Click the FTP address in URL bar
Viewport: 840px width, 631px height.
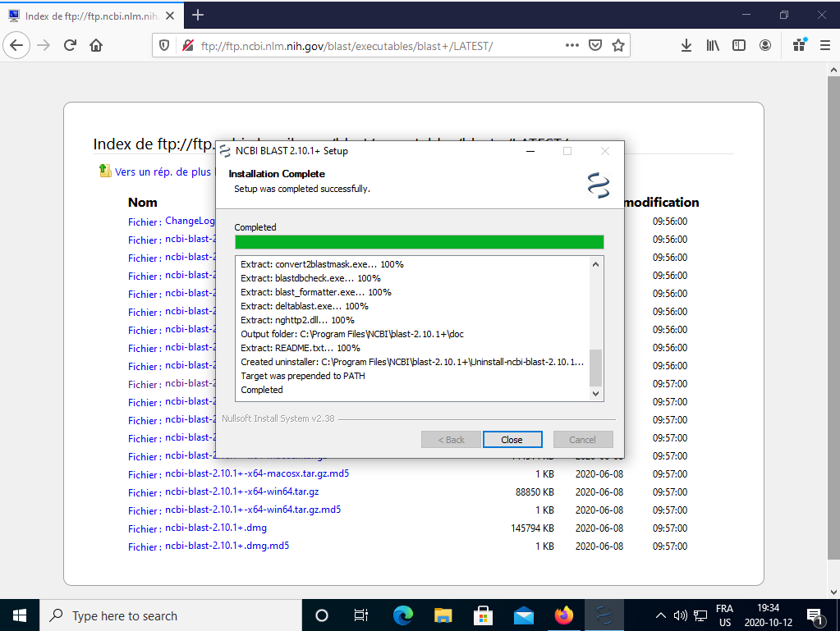pos(347,46)
